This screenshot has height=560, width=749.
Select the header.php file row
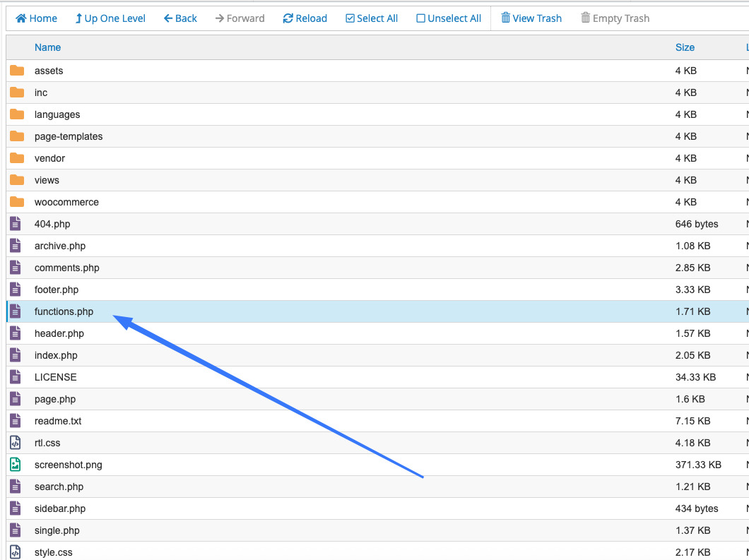59,333
